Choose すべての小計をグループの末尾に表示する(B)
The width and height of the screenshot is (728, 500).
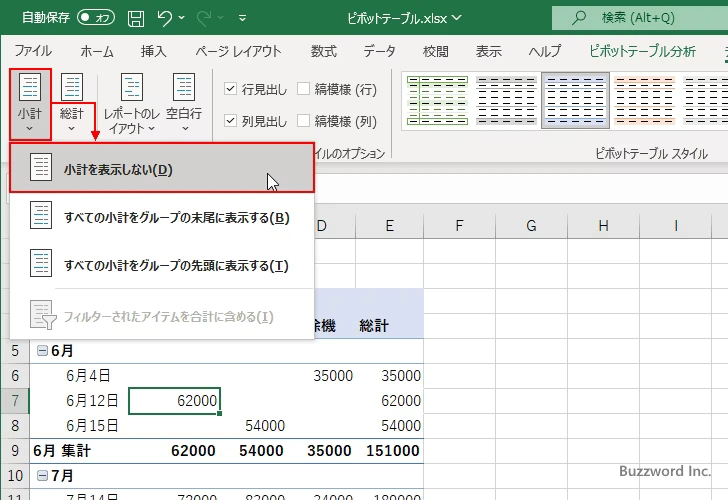click(162, 217)
